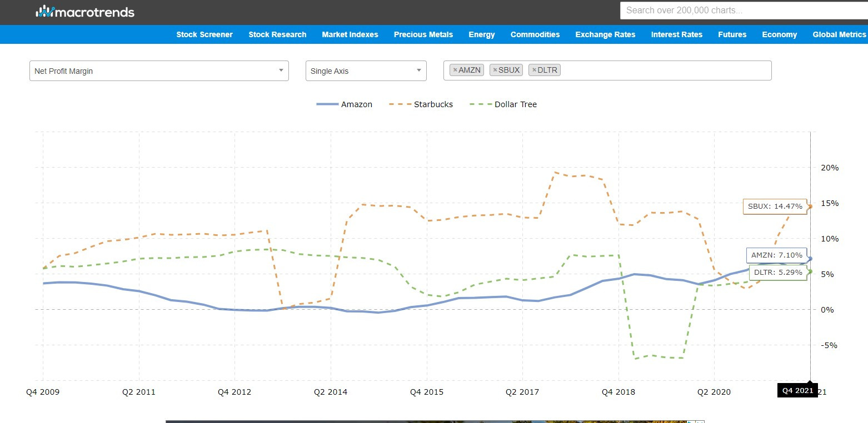
Task: Open Energy menu
Action: click(x=482, y=34)
